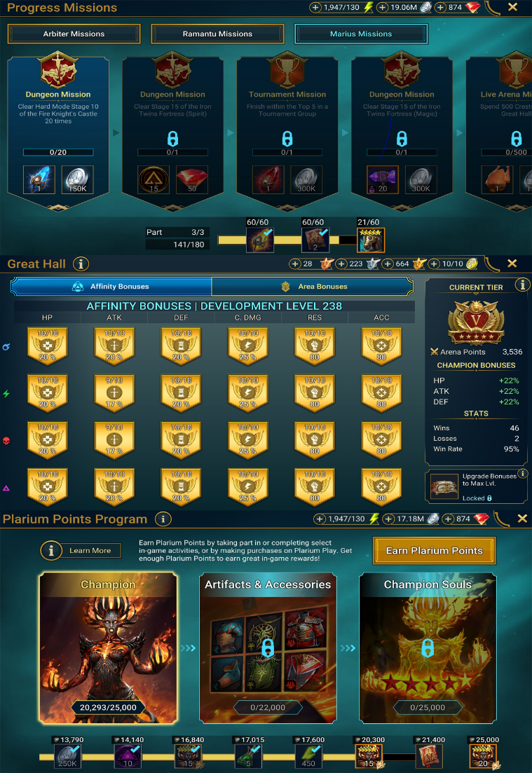Click the Upgrade Bonuses to Max Lvl. panel

coord(477,486)
